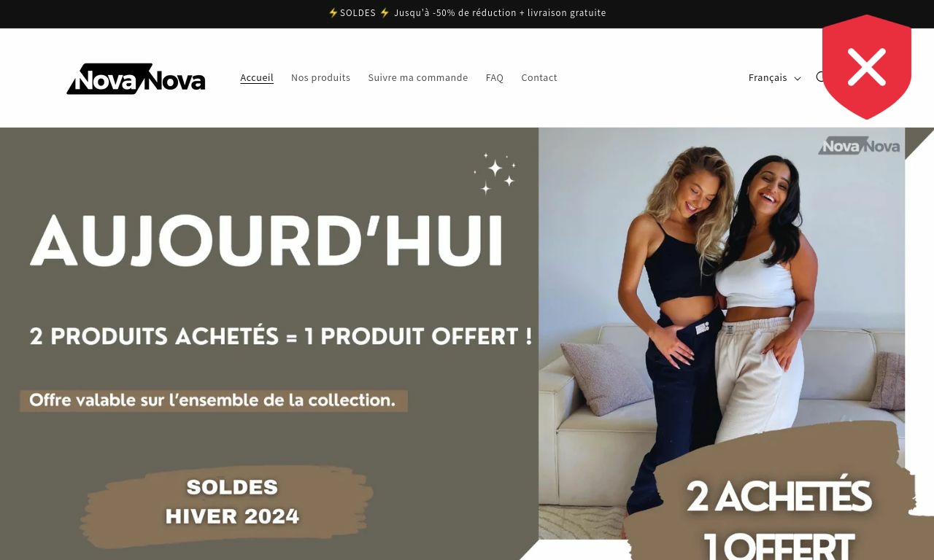Click the Offre valable sur l'ensemble label
The image size is (934, 560).
coord(213,400)
